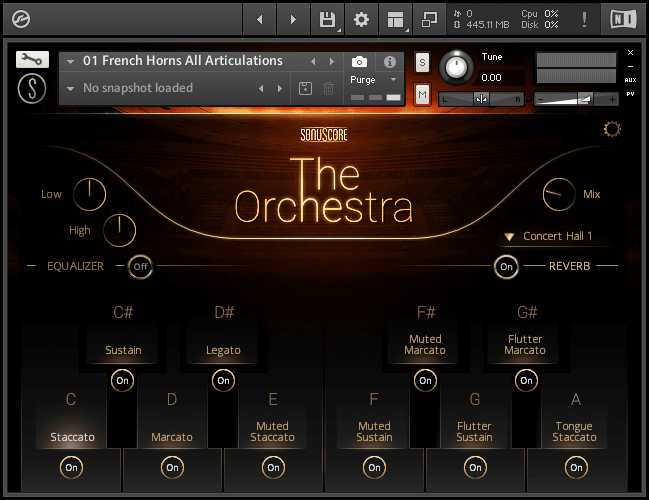The width and height of the screenshot is (649, 500).
Task: Load the next snapshot arrow
Action: click(x=280, y=88)
